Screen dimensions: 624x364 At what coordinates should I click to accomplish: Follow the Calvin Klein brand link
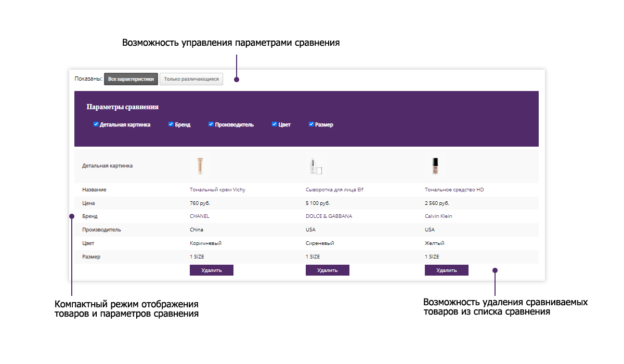click(438, 216)
